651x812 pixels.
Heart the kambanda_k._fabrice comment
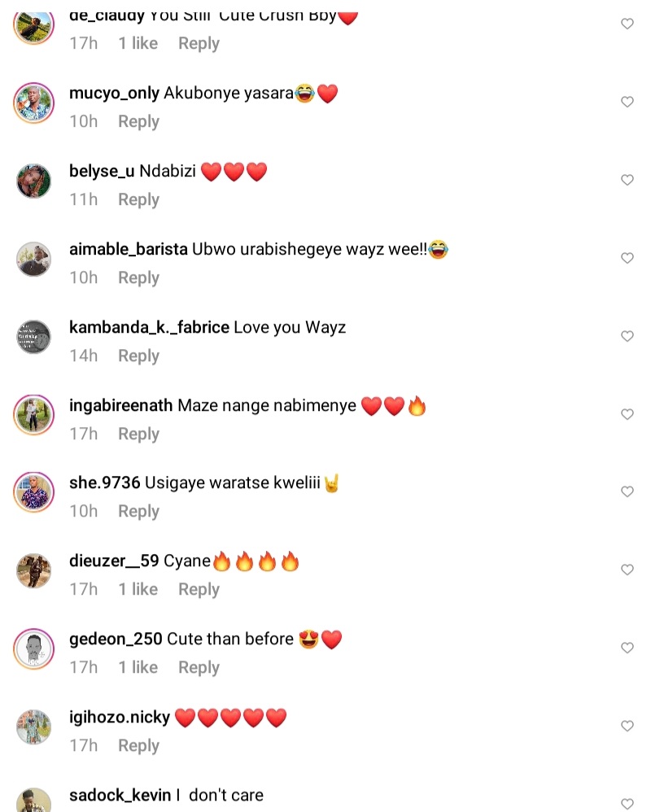(627, 336)
